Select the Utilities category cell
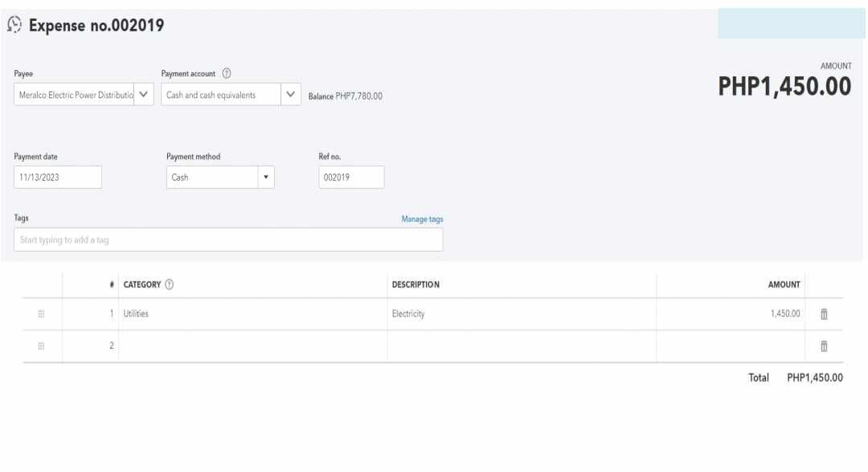Image resolution: width=868 pixels, height=472 pixels. point(252,314)
